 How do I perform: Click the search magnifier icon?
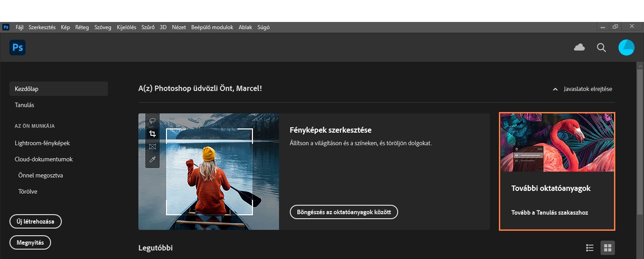coord(601,47)
